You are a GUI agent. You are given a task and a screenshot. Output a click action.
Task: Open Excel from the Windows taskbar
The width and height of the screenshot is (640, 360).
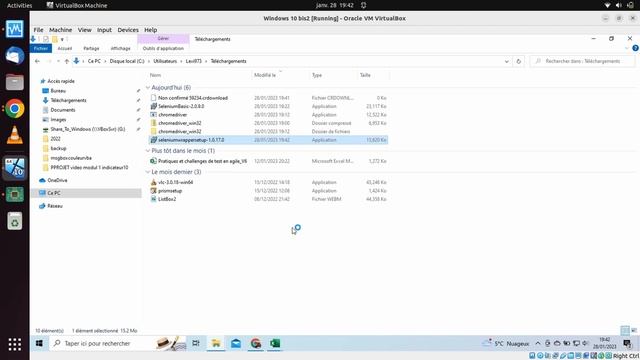[275, 344]
